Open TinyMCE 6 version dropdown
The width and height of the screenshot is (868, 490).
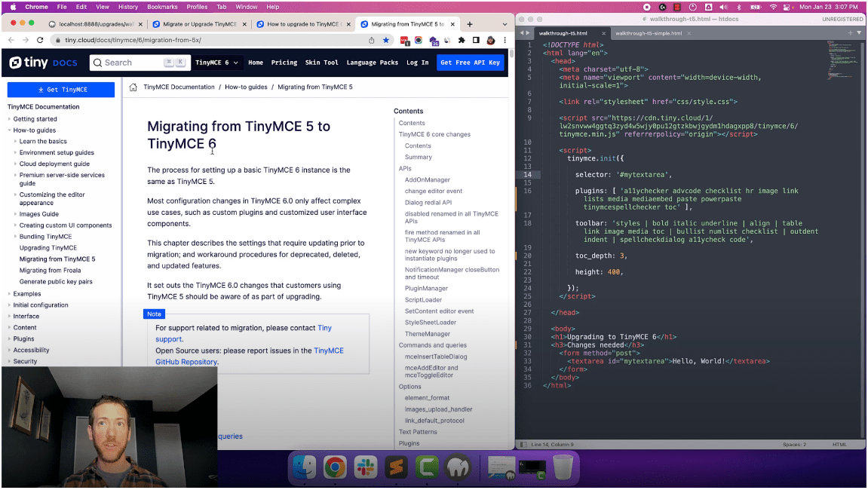coord(216,63)
